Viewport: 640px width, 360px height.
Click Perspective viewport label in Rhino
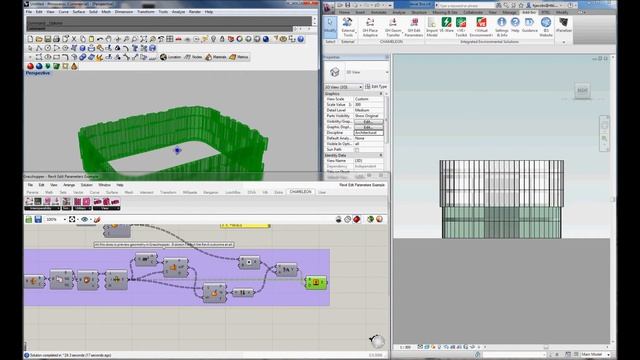(38, 73)
